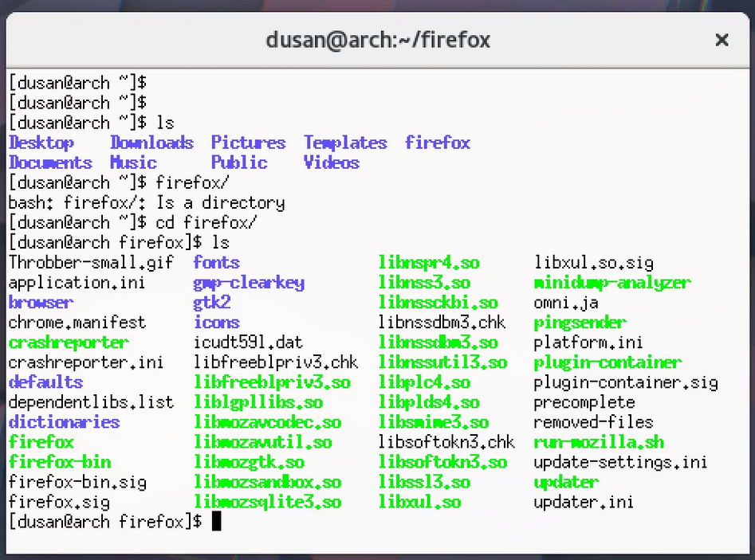Click the terminal cursor block at the prompt
Screen dimensions: 755x560
point(215,522)
